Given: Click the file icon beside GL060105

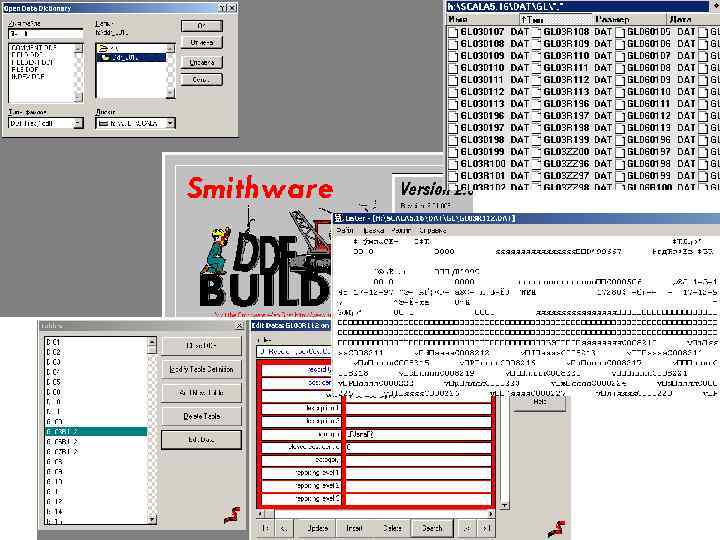Looking at the screenshot, I should [620, 32].
